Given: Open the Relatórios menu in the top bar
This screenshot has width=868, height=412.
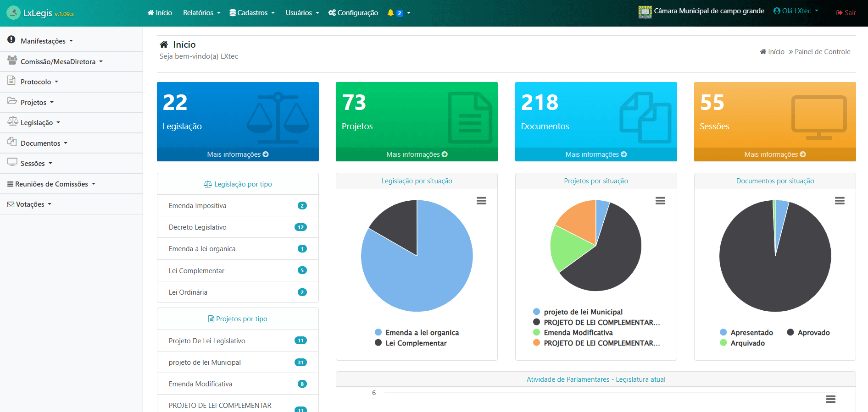Looking at the screenshot, I should (201, 13).
